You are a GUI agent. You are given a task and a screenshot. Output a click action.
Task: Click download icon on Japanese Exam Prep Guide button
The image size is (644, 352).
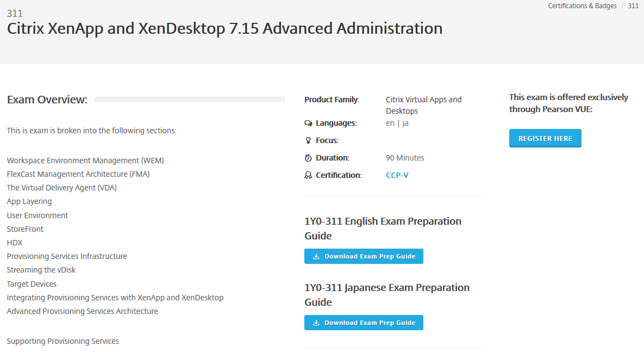316,323
